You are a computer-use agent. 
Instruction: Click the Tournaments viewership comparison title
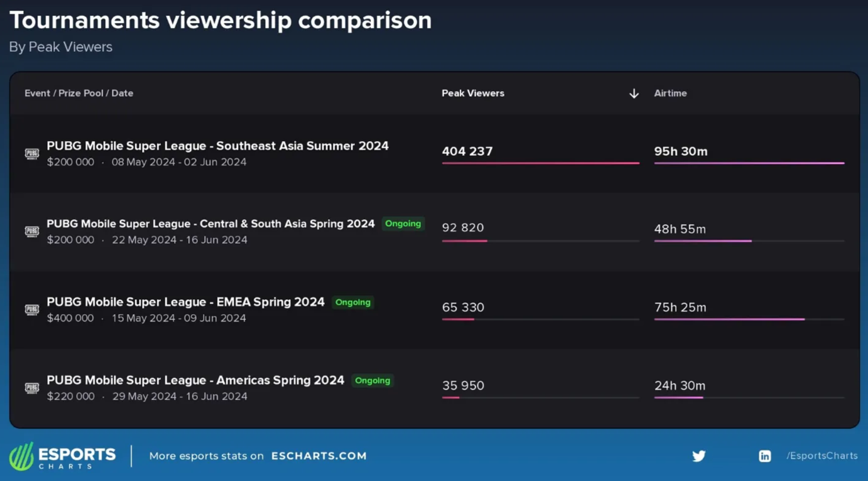[x=220, y=21]
